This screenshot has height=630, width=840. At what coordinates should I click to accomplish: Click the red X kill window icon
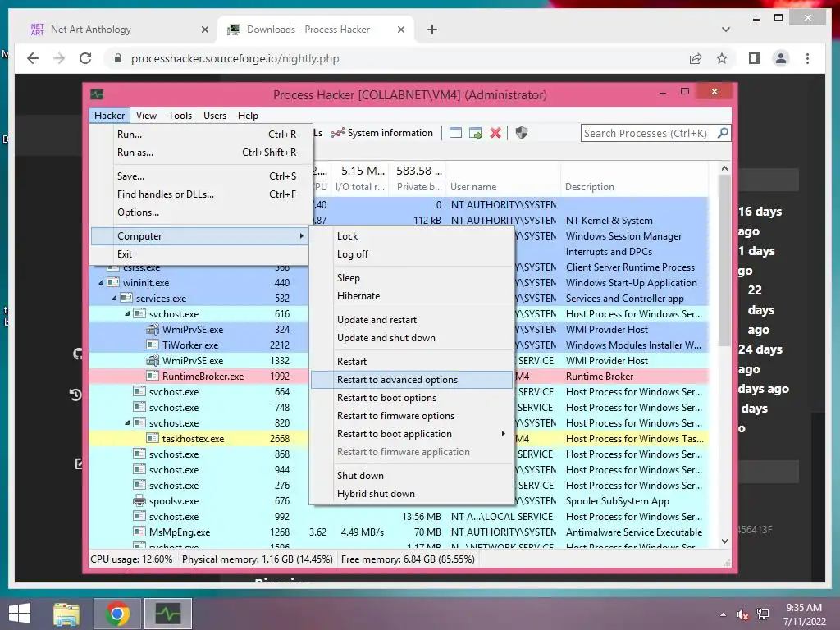[x=495, y=133]
